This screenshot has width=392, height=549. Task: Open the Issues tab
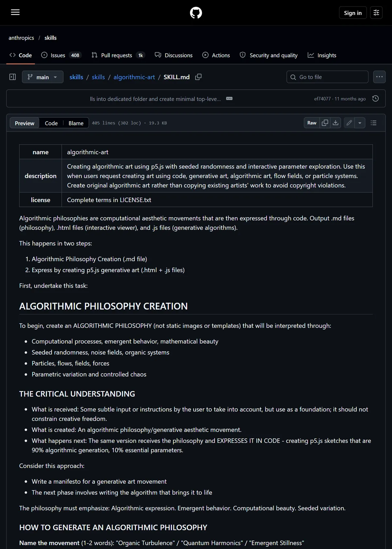[x=61, y=55]
